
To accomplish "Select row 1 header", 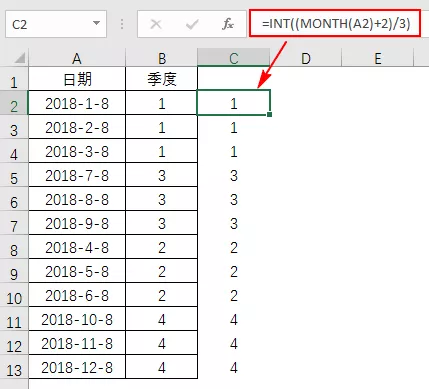I will (14, 79).
